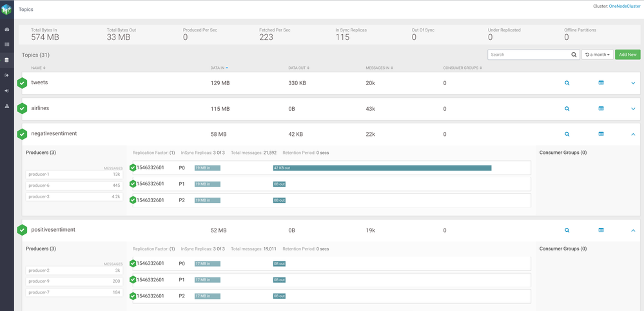Click negativesentiment P0 partition status check

pos(133,167)
